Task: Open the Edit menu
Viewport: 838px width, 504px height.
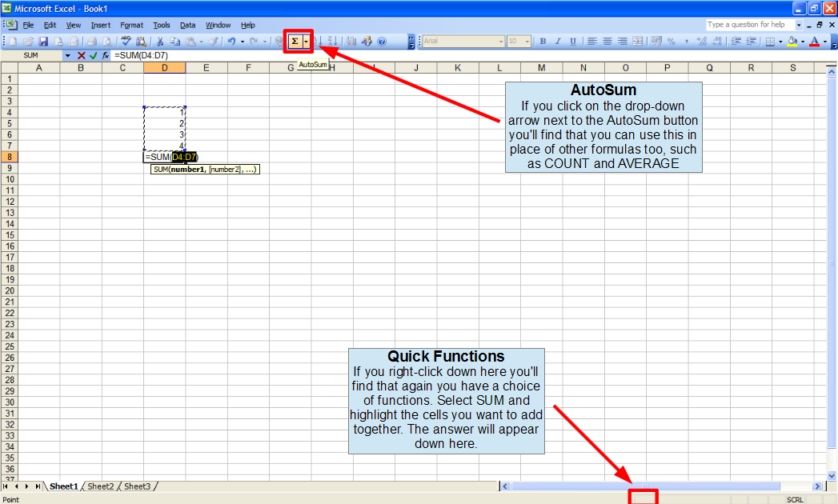Action: click(x=50, y=25)
